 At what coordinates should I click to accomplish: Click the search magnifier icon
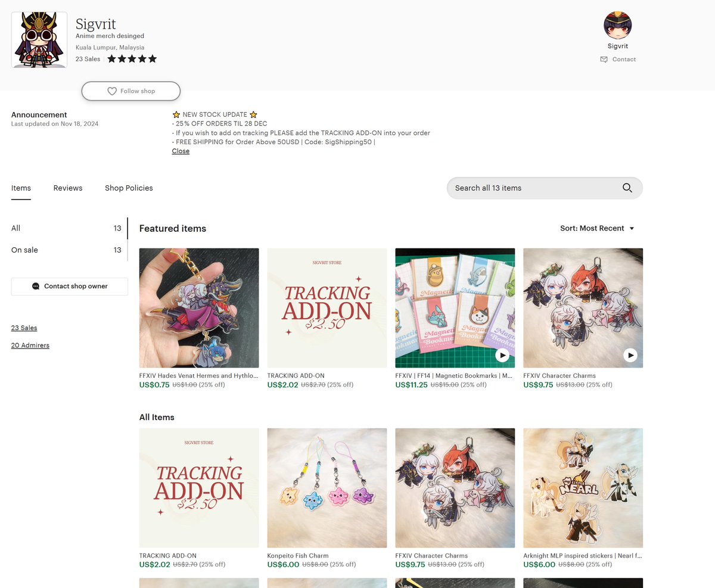(x=627, y=188)
